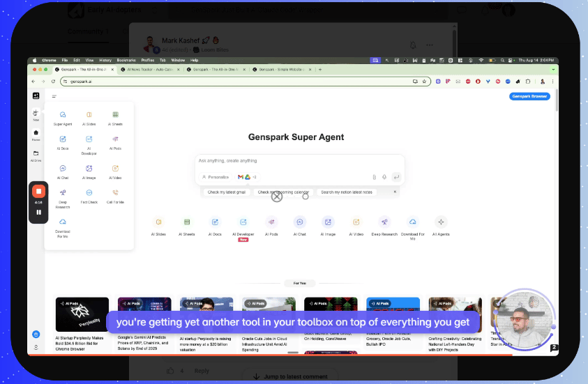Toggle the sidebar collapse hamburger icon
Viewport: 588px width, 384px height.
click(54, 96)
